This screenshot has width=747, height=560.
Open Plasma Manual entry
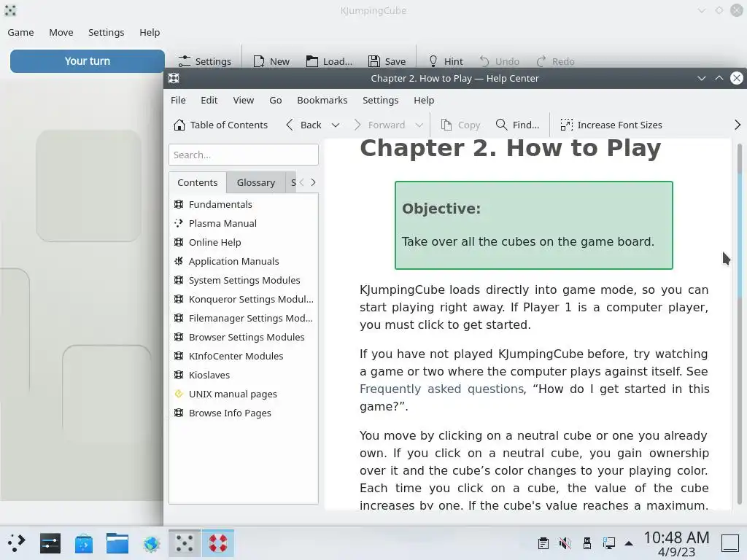[x=244, y=223]
